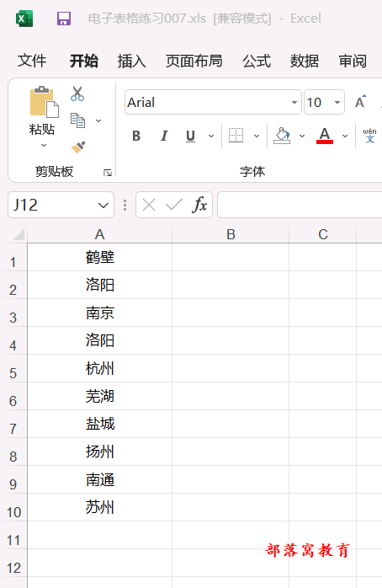
Task: Select cell containing 南京
Action: coord(99,313)
